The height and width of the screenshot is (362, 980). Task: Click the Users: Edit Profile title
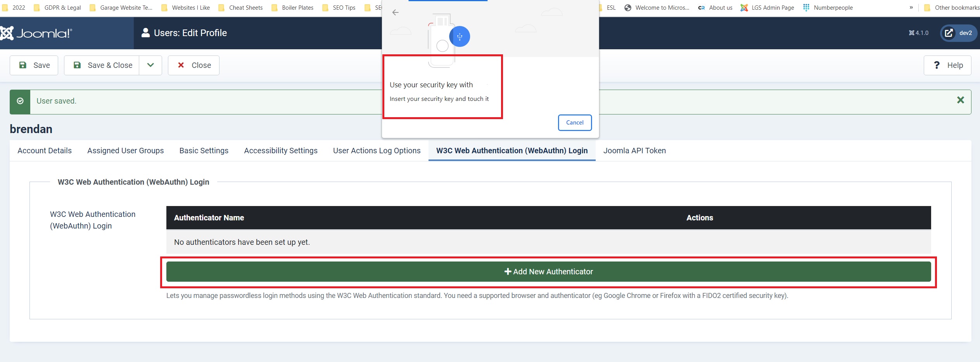point(190,33)
